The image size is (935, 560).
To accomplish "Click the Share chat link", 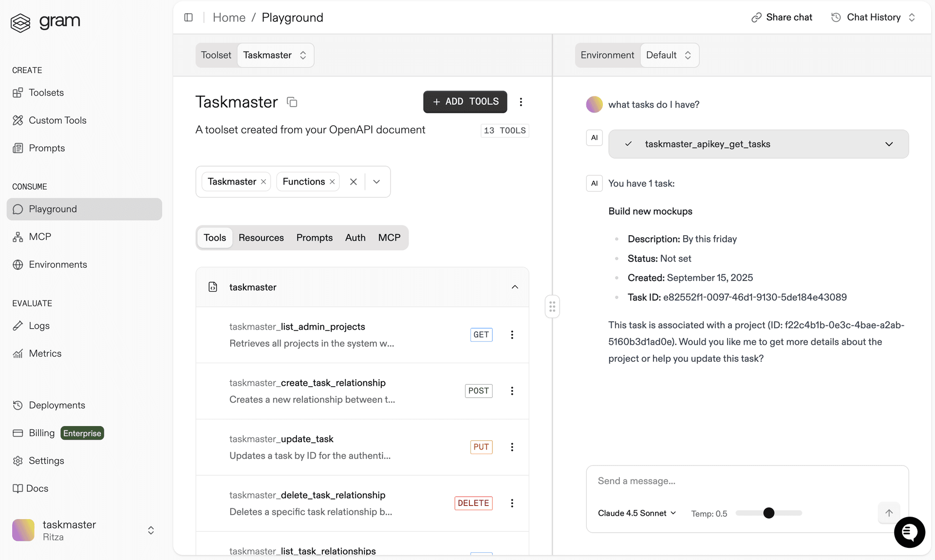I will 781,17.
